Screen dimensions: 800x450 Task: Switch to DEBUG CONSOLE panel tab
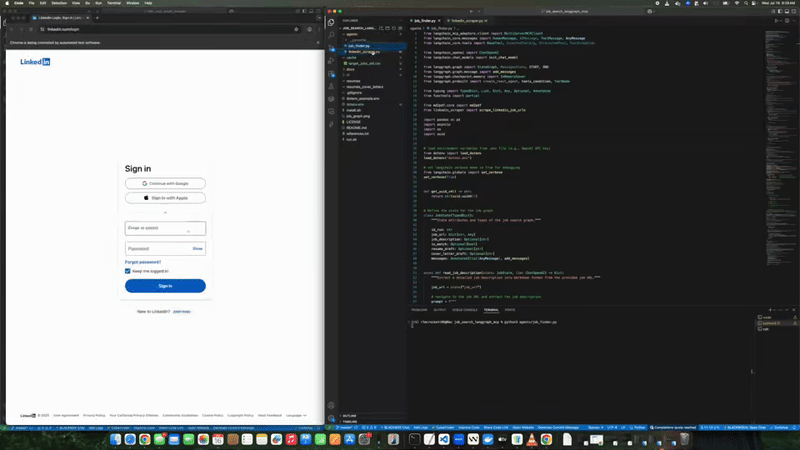coord(465,310)
